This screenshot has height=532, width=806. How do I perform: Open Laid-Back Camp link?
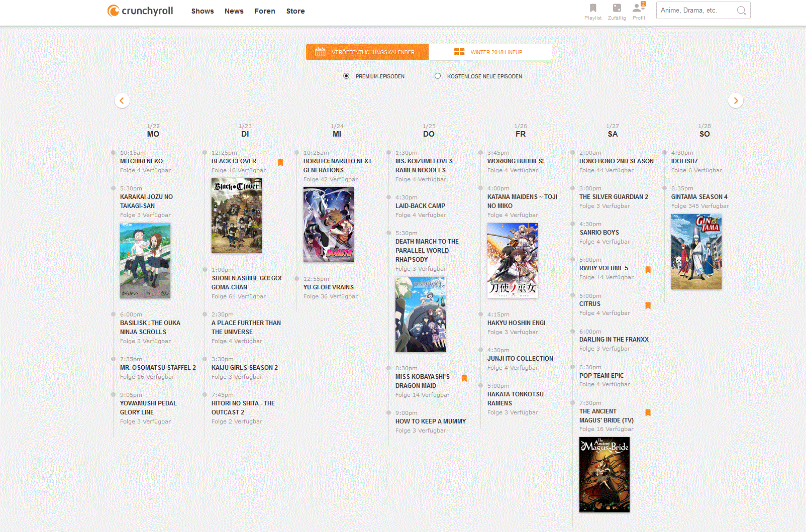[420, 206]
